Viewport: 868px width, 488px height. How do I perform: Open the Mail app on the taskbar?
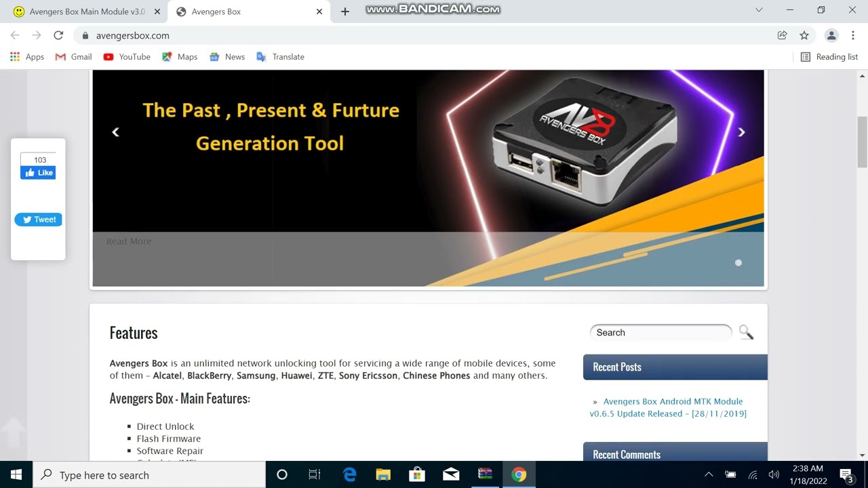click(451, 475)
